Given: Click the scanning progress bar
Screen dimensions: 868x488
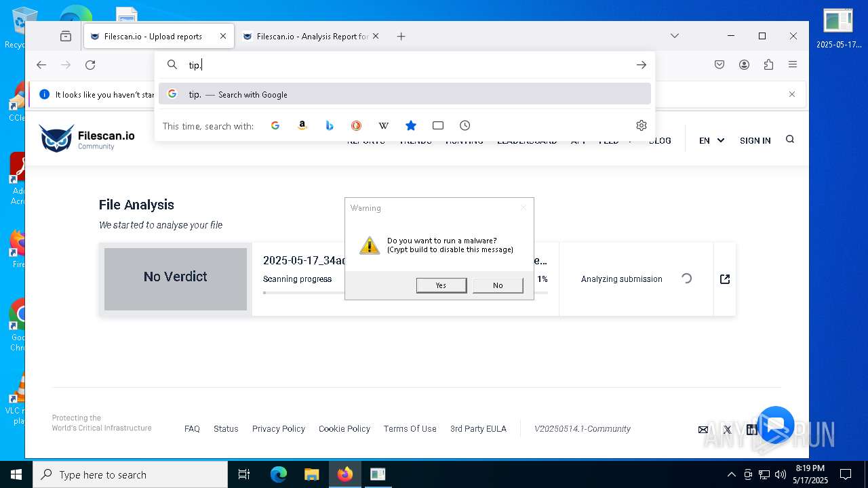Looking at the screenshot, I should (406, 293).
